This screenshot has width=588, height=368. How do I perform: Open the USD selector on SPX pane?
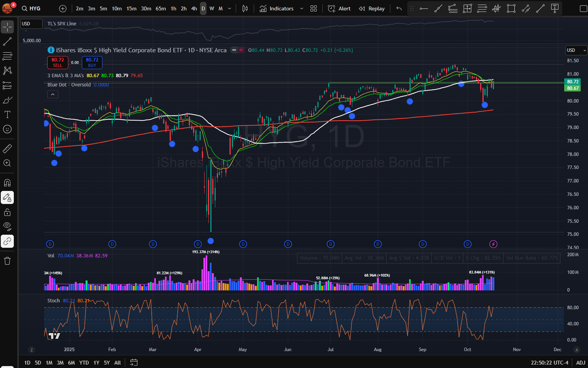click(x=31, y=24)
